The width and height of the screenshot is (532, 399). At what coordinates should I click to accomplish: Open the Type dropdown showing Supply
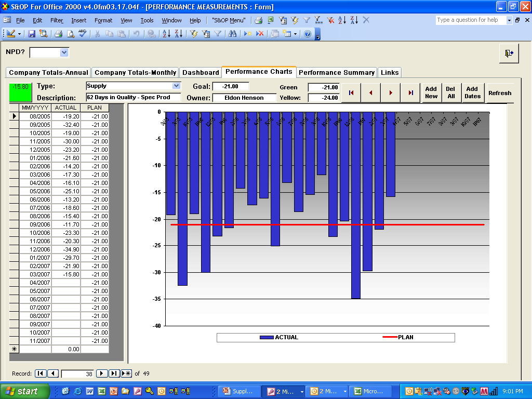click(x=177, y=86)
